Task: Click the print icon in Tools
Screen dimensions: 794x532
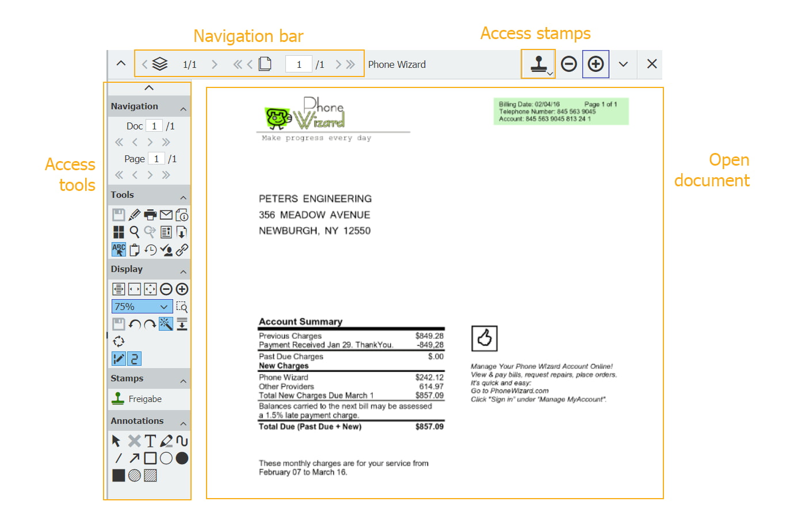Action: coord(150,215)
